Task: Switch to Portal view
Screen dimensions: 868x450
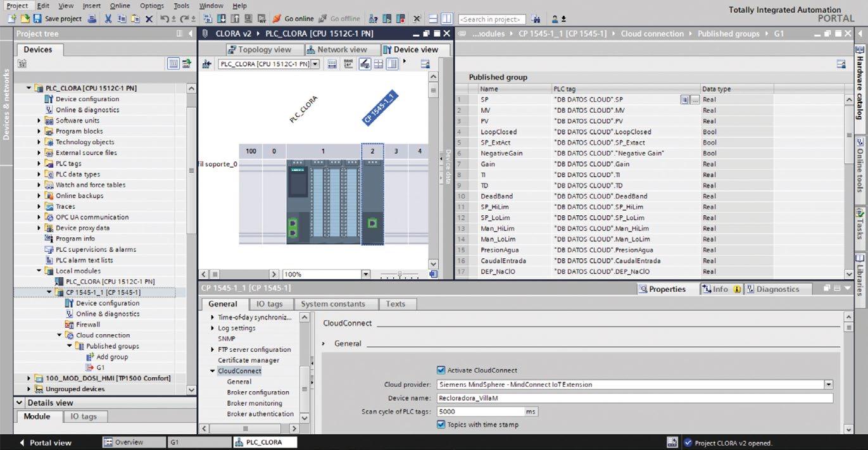Action: tap(46, 442)
